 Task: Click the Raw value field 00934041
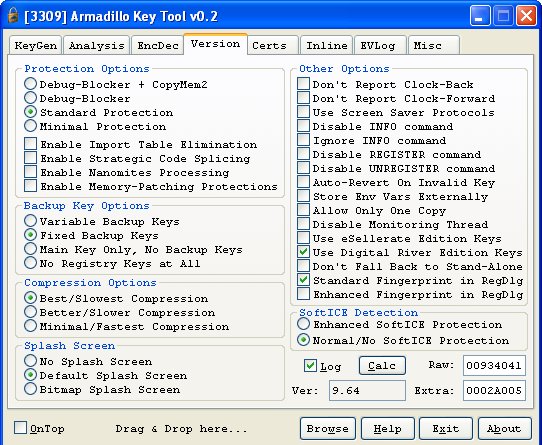(x=494, y=365)
